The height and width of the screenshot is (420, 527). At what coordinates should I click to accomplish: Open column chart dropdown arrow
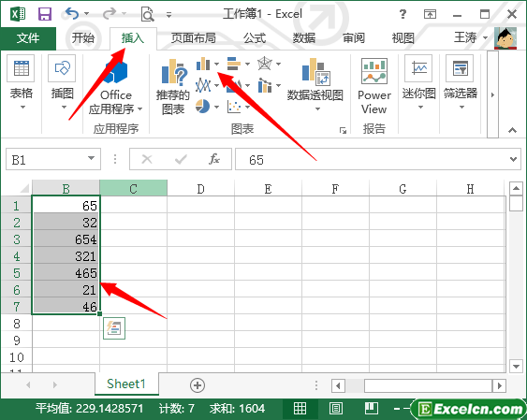click(216, 64)
